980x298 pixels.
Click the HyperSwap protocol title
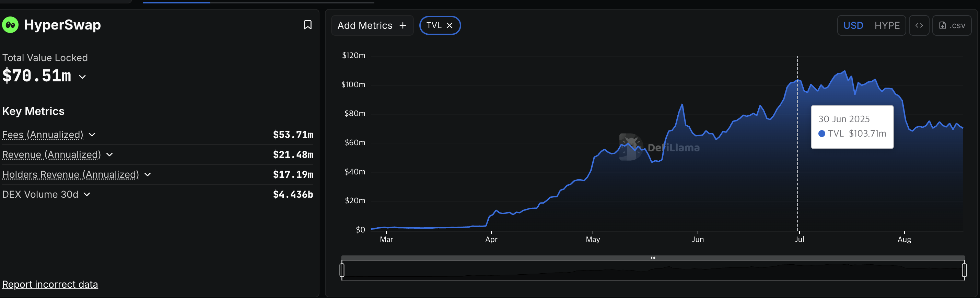(62, 25)
